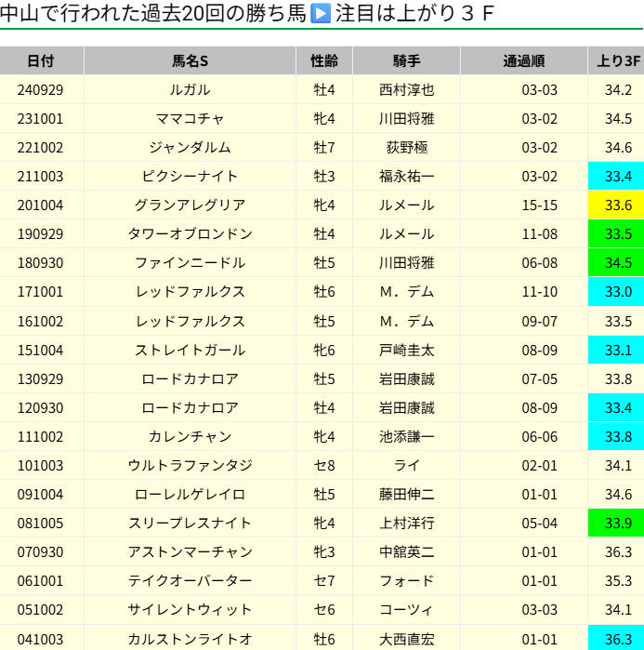Screen dimensions: 644x650
Task: Select horse name ジャンダルム
Action: 190,147
